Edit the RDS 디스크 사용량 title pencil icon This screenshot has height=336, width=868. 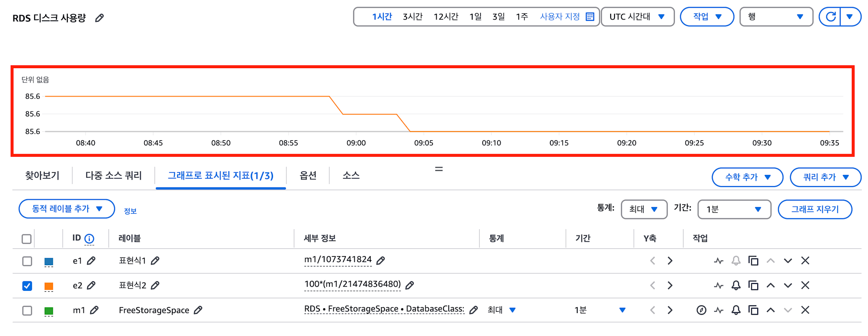pos(99,18)
